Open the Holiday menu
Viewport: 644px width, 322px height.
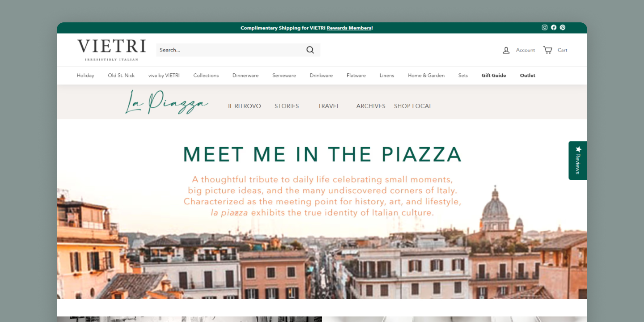coord(85,76)
